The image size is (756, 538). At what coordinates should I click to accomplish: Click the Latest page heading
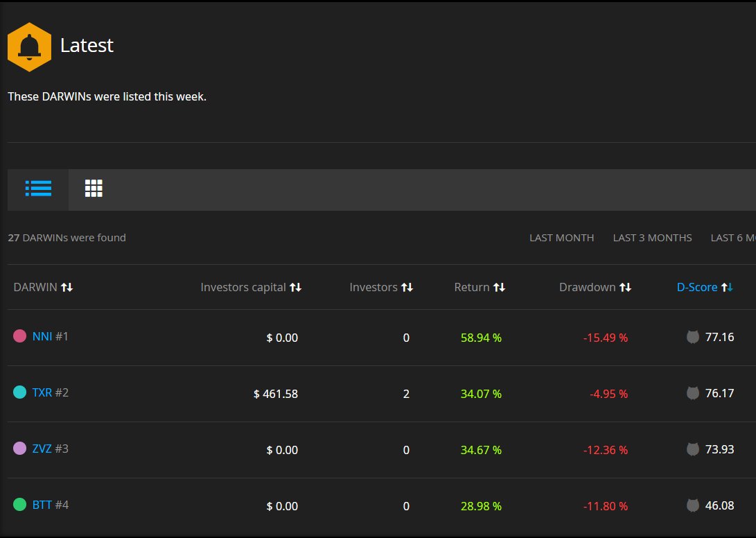pyautogui.click(x=87, y=45)
